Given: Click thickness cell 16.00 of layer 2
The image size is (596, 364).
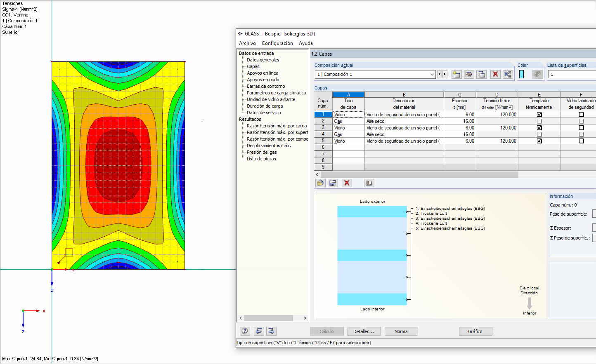Looking at the screenshot, I should pyautogui.click(x=460, y=121).
